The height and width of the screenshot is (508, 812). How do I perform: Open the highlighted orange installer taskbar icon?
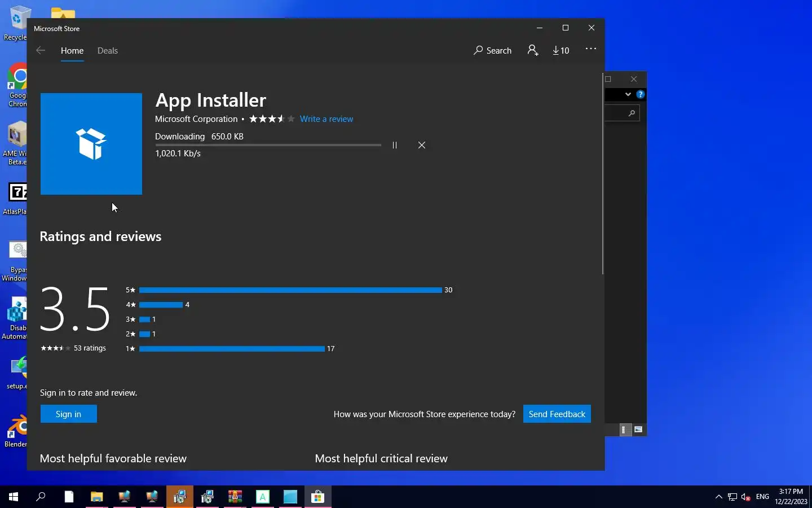(x=180, y=497)
